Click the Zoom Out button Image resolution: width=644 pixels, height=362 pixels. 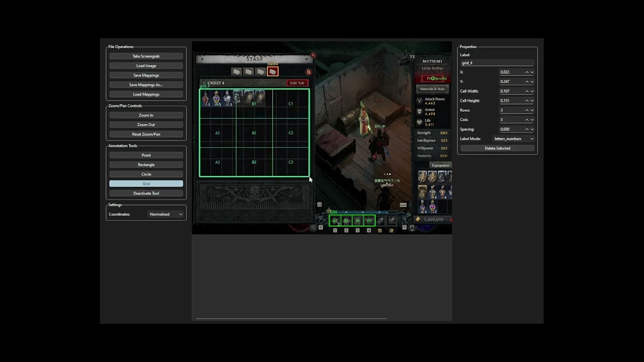pyautogui.click(x=146, y=125)
